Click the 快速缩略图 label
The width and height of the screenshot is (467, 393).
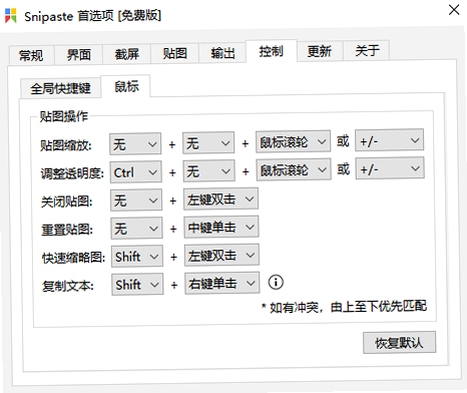73,258
